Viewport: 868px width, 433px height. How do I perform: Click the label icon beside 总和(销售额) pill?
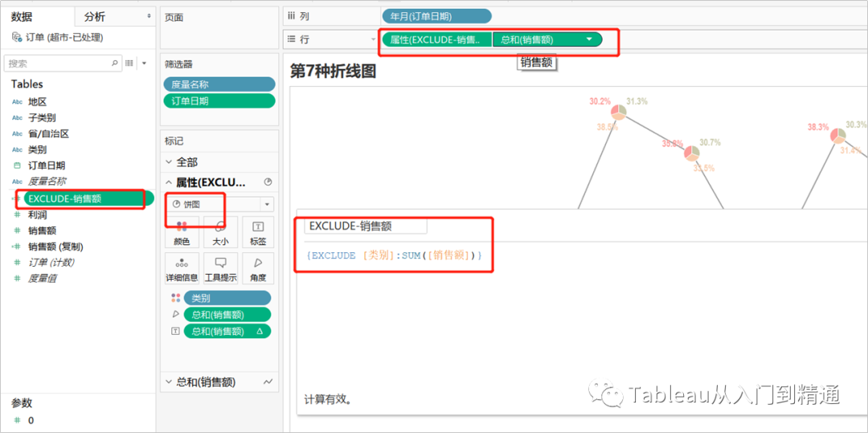point(175,331)
